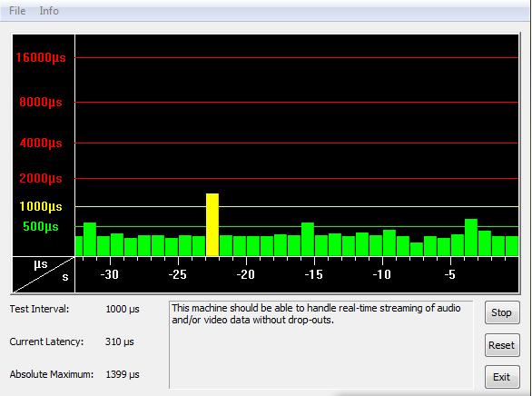Click the 16000µs red axis label
Viewport: 532px width, 396px height.
(x=41, y=57)
